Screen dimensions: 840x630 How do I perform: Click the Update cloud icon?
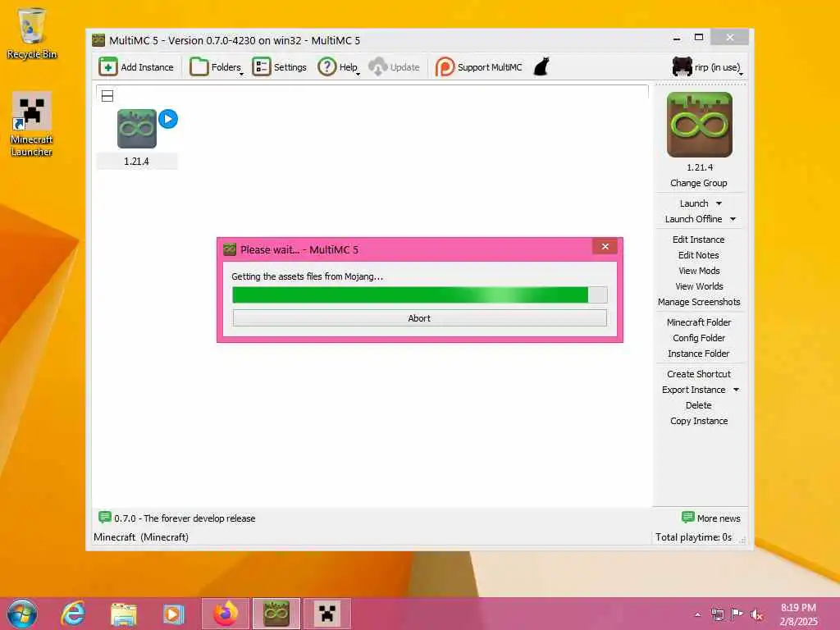[x=377, y=67]
